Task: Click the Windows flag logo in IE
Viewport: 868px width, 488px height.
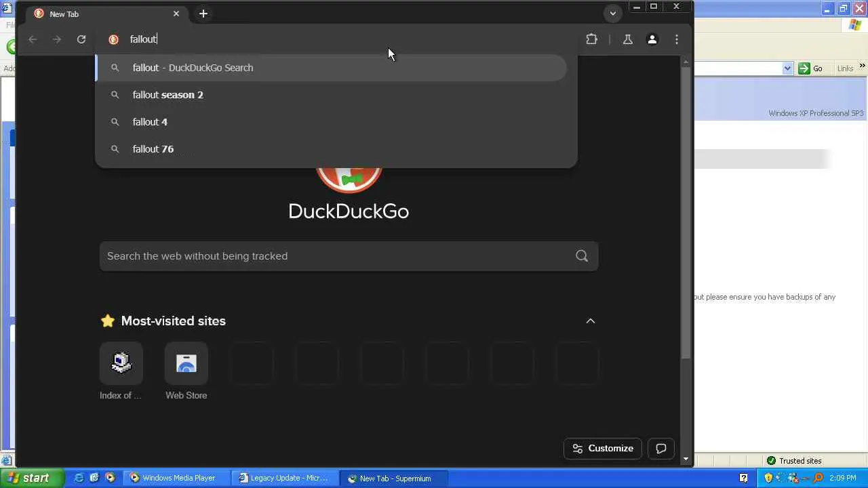Action: [855, 25]
